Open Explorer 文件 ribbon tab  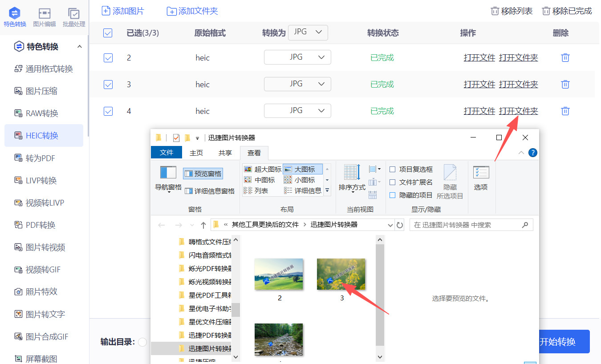(x=166, y=153)
